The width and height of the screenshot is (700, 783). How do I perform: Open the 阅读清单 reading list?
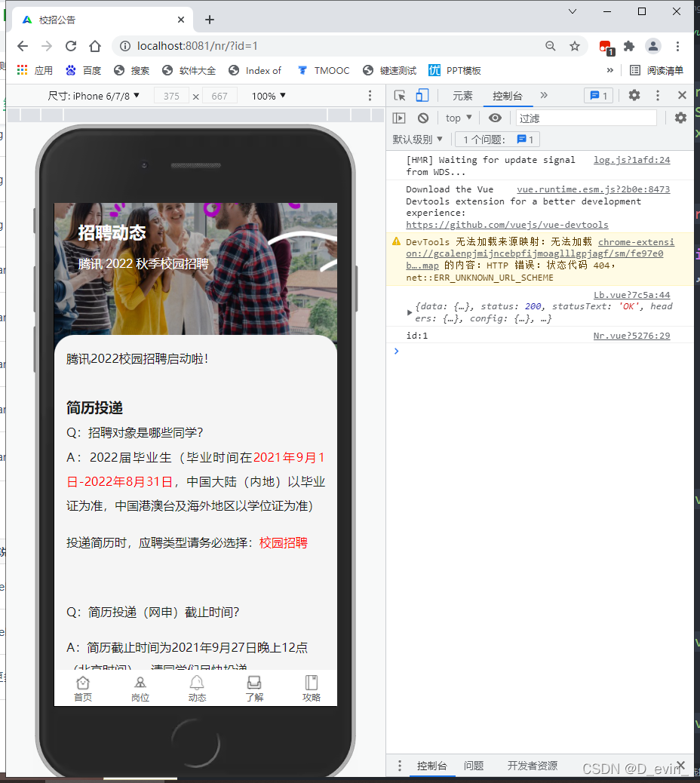coord(656,70)
